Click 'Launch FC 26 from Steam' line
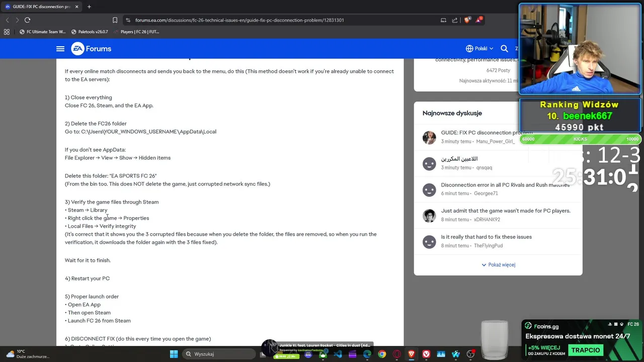The width and height of the screenshot is (644, 362). coord(98,321)
